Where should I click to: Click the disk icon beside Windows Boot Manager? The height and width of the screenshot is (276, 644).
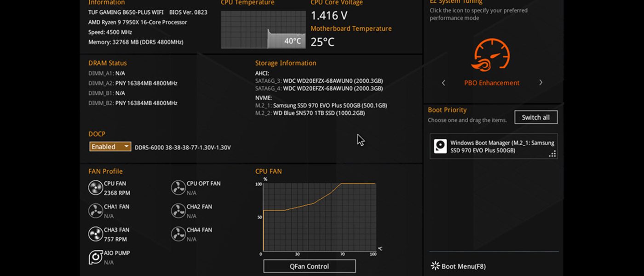pos(441,146)
